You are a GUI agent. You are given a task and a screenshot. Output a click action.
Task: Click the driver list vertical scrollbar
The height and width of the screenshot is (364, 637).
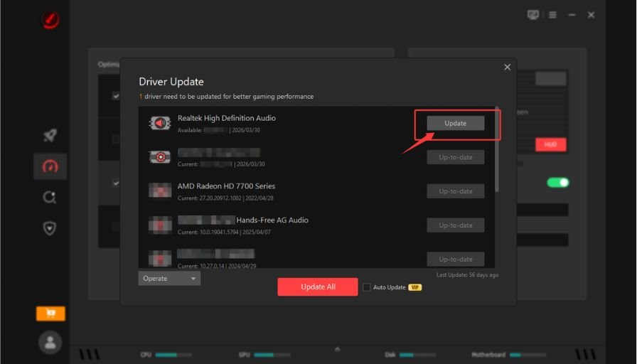click(497, 149)
